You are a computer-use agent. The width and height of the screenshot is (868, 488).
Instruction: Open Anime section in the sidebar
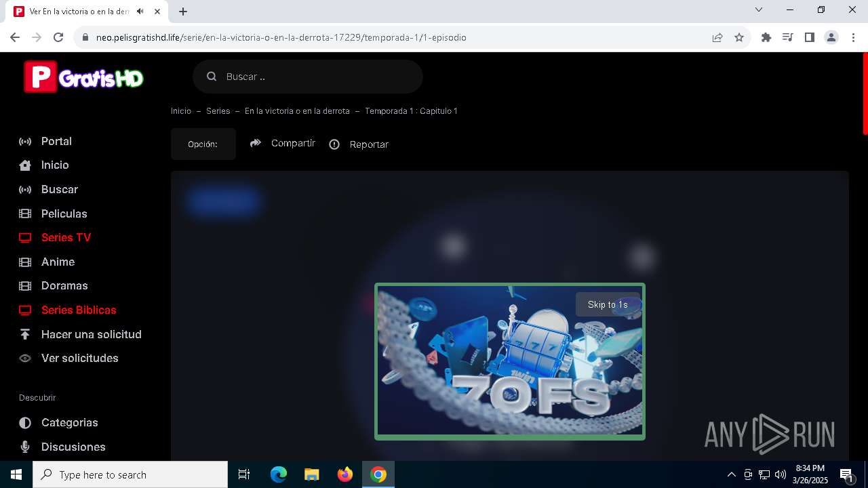(58, 262)
